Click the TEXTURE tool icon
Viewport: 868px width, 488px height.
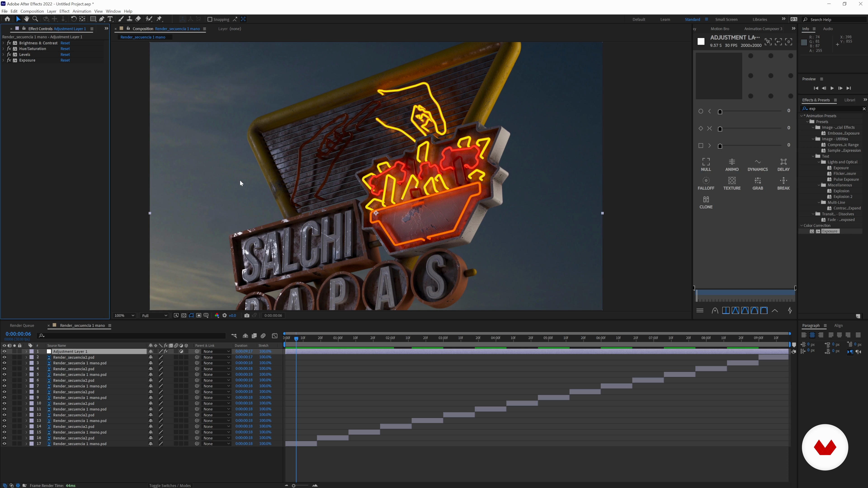coord(732,183)
